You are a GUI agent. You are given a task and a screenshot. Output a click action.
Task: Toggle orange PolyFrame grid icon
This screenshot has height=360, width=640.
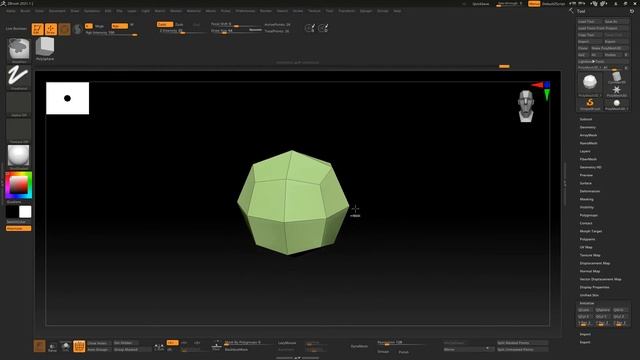click(x=79, y=346)
